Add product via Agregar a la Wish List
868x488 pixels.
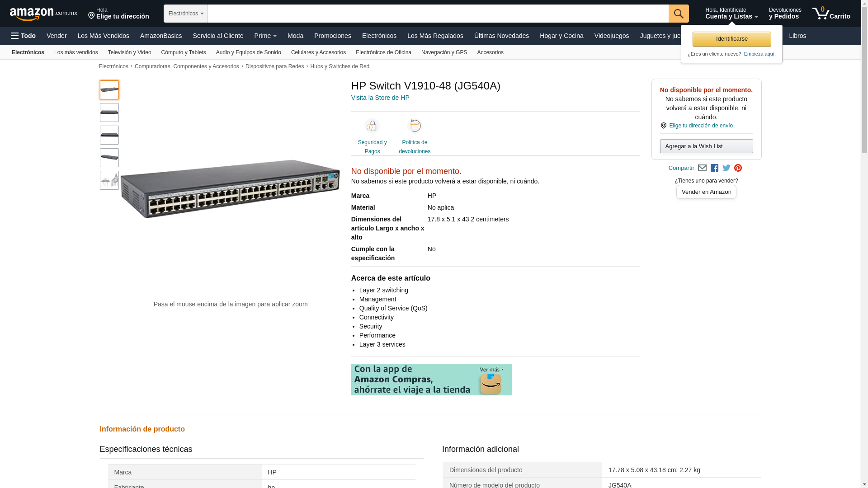706,146
